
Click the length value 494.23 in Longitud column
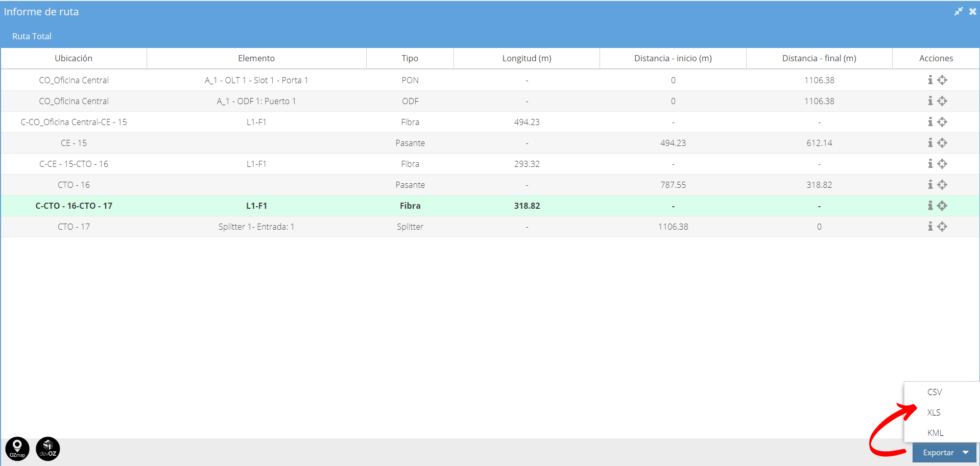point(527,122)
